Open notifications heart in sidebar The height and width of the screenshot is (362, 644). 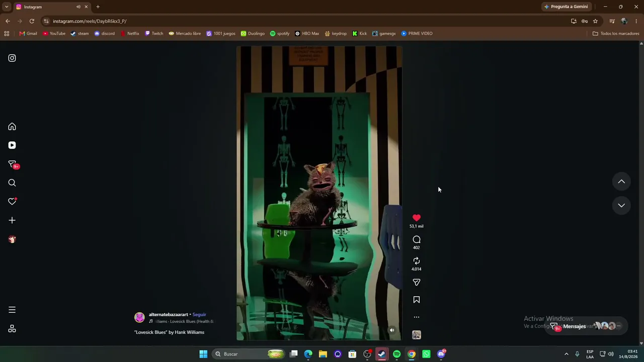pos(12,202)
